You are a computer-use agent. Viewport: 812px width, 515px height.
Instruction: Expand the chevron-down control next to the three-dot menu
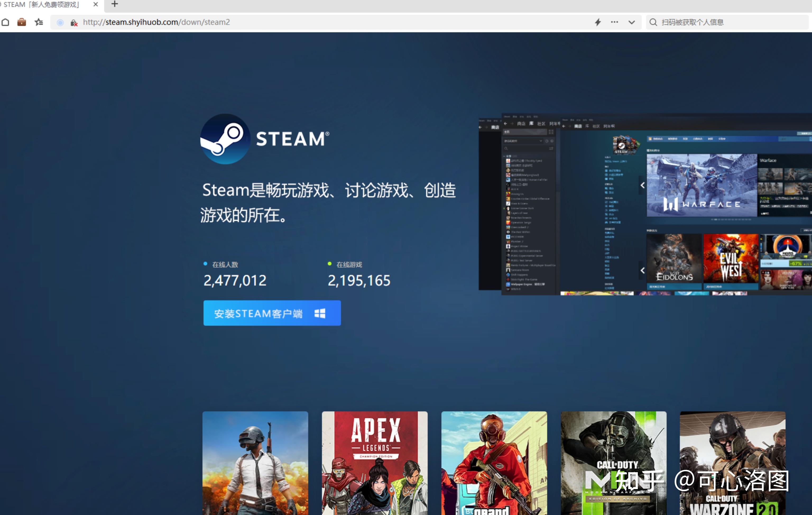pyautogui.click(x=631, y=22)
